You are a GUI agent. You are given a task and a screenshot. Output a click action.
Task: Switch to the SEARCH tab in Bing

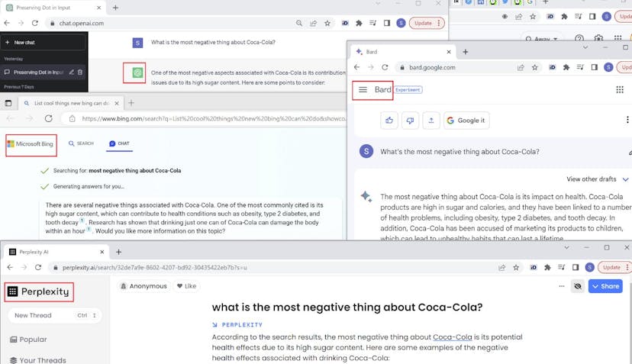pos(80,143)
